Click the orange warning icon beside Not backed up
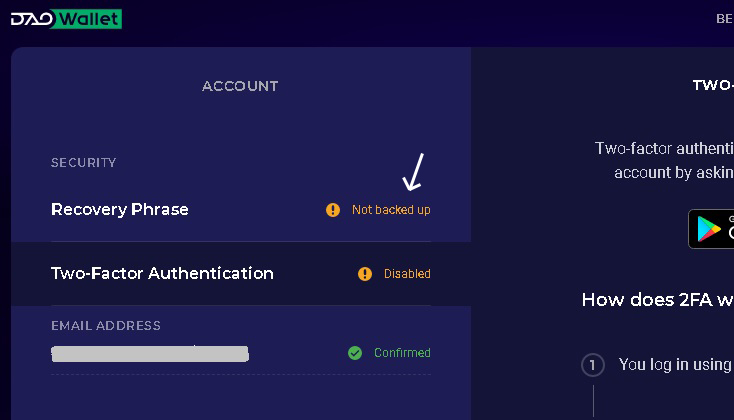Screen dimensions: 734x420 pos(333,210)
